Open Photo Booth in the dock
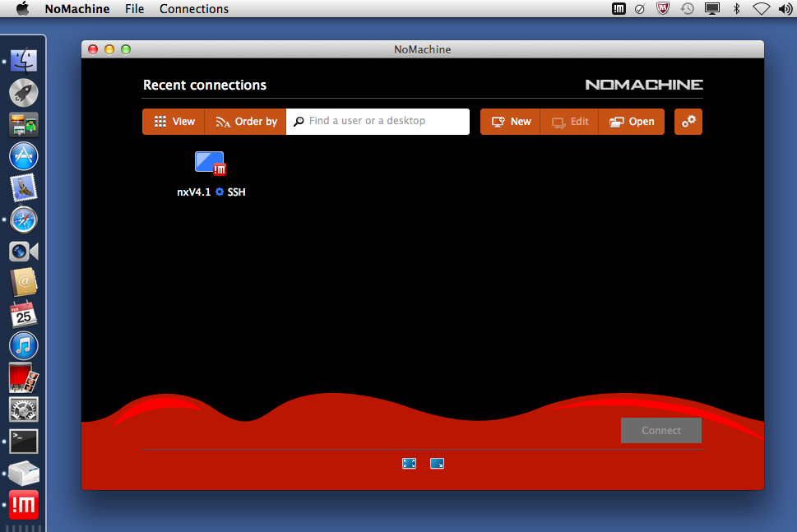Screen dimensions: 797x532 [x=23, y=378]
